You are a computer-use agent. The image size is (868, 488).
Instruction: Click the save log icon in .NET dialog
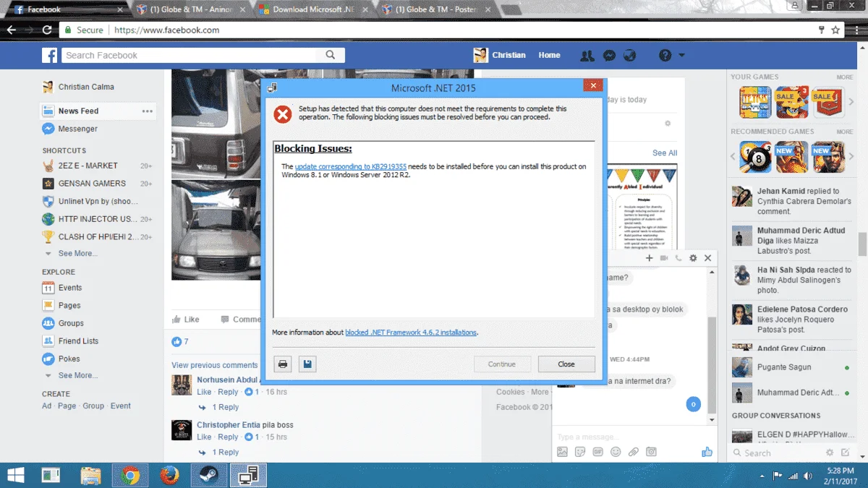(x=307, y=364)
